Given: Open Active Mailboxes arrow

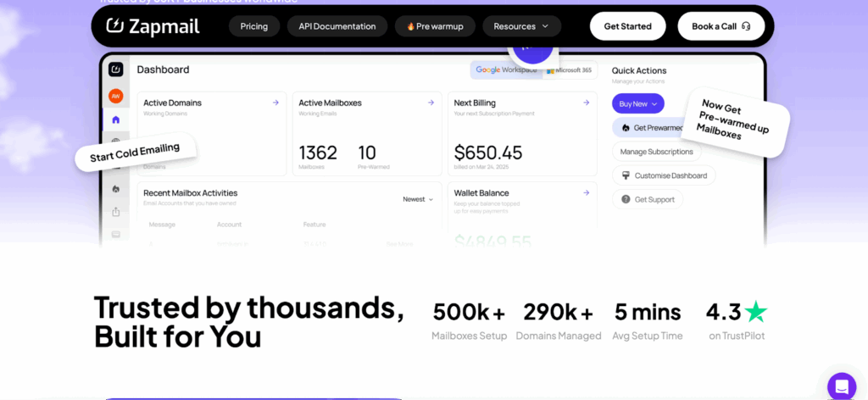Looking at the screenshot, I should point(431,103).
